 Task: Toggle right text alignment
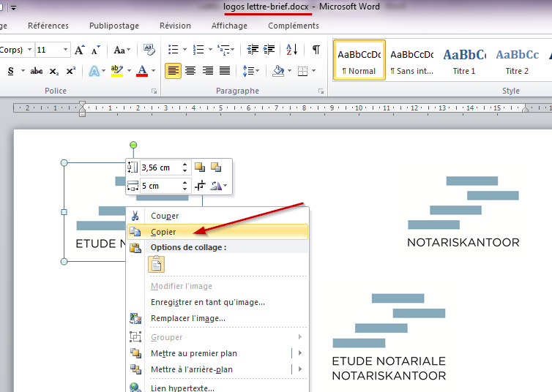point(208,71)
